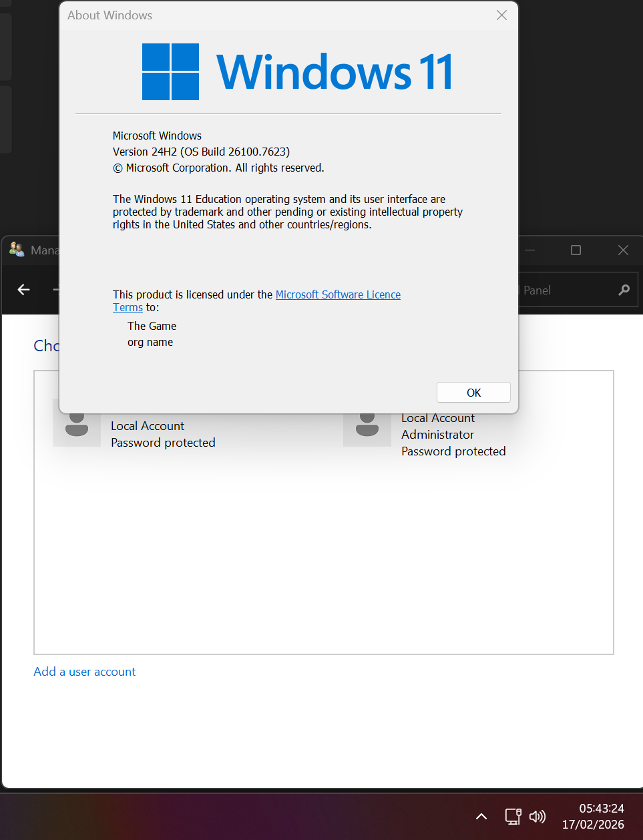
Task: Open network status tray icon
Action: tap(513, 816)
